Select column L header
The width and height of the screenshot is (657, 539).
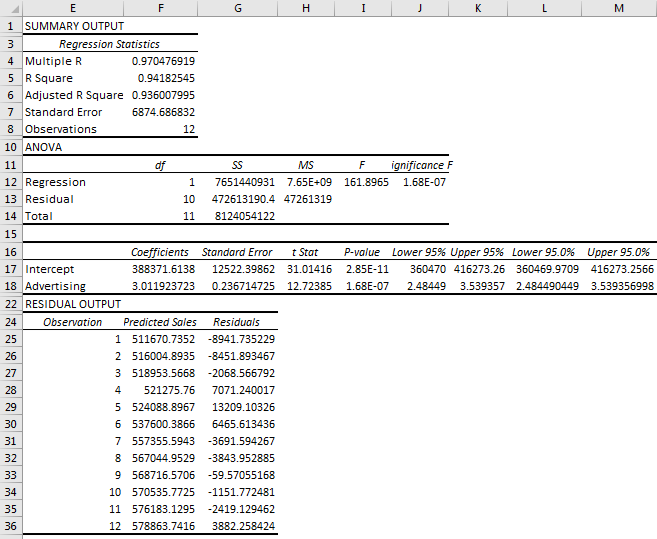click(544, 8)
